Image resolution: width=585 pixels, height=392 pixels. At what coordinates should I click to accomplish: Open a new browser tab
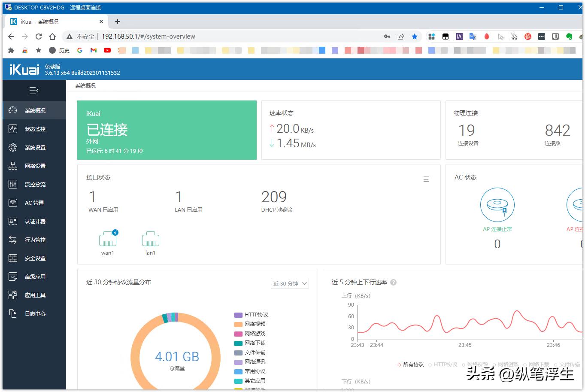tap(117, 21)
